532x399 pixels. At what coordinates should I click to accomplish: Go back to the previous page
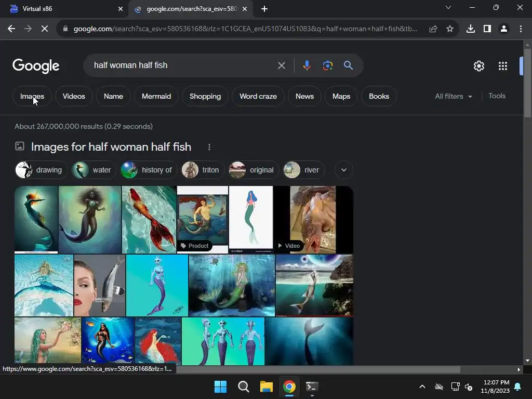click(x=11, y=29)
